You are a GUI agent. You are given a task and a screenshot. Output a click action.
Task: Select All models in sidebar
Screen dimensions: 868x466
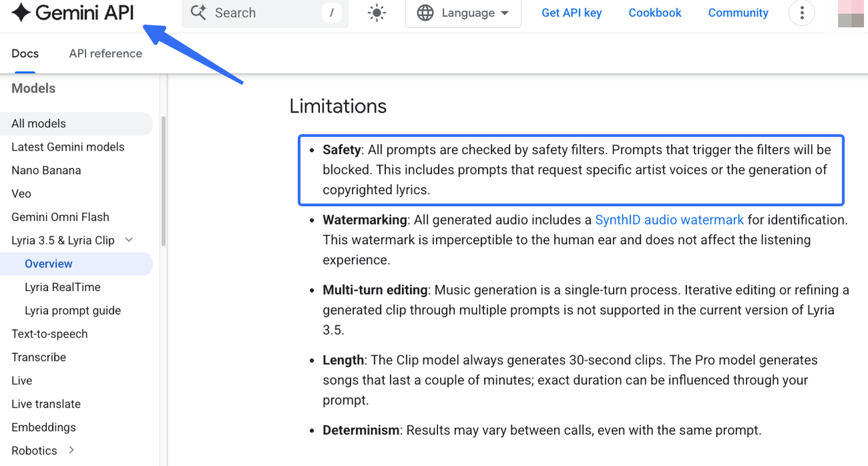77,123
